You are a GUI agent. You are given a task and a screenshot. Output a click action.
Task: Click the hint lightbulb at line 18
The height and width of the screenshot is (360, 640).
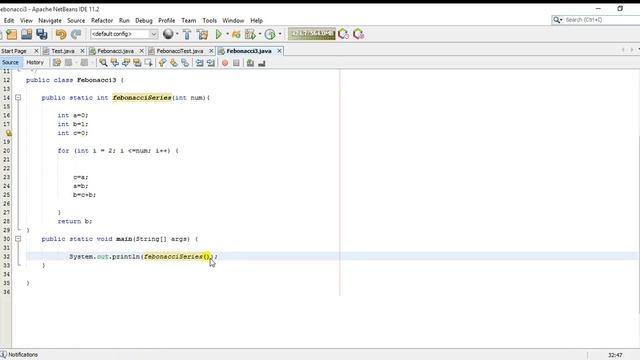tap(8, 133)
